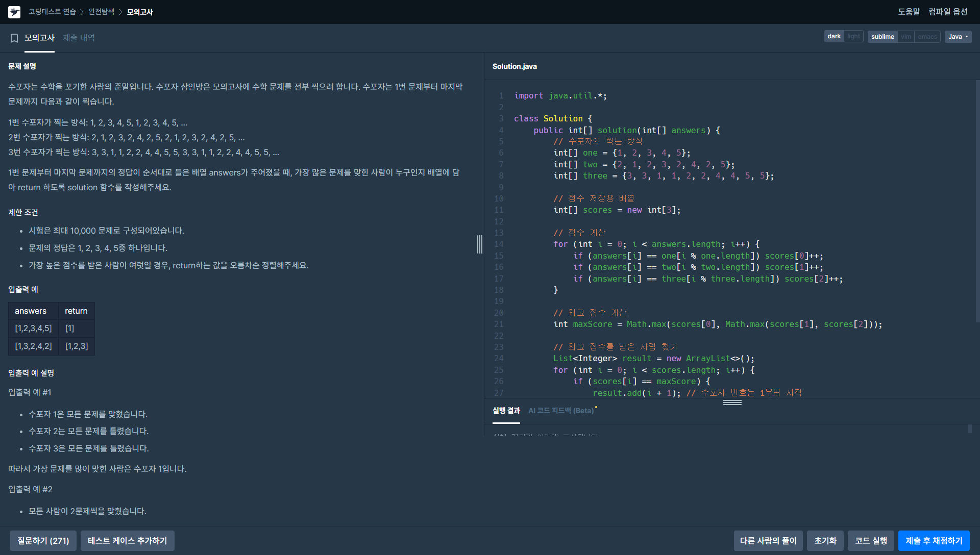Viewport: 980px width, 555px height.
Task: Click 문제 설명 heading
Action: pos(22,66)
